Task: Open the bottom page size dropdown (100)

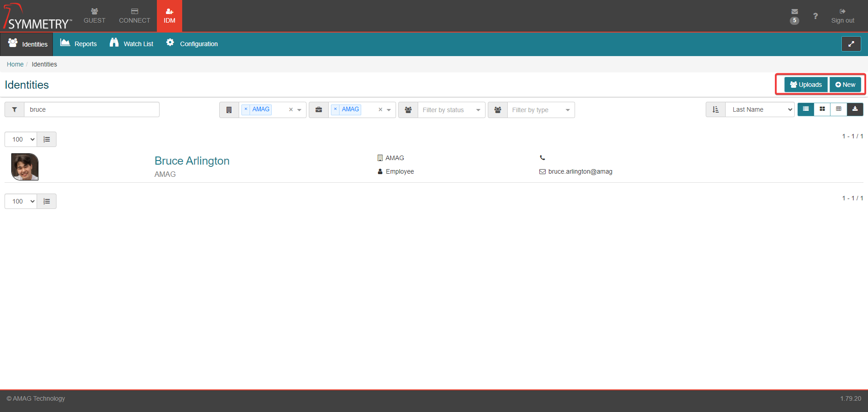Action: click(21, 201)
